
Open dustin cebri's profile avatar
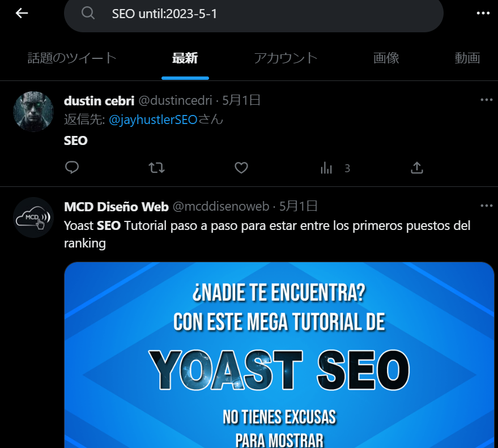[x=33, y=112]
